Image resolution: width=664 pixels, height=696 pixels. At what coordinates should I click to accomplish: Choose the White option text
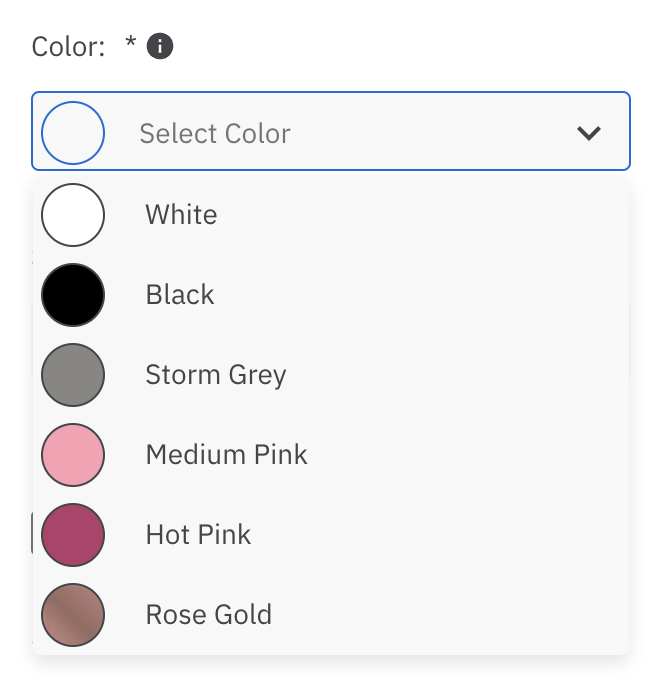[x=182, y=215]
